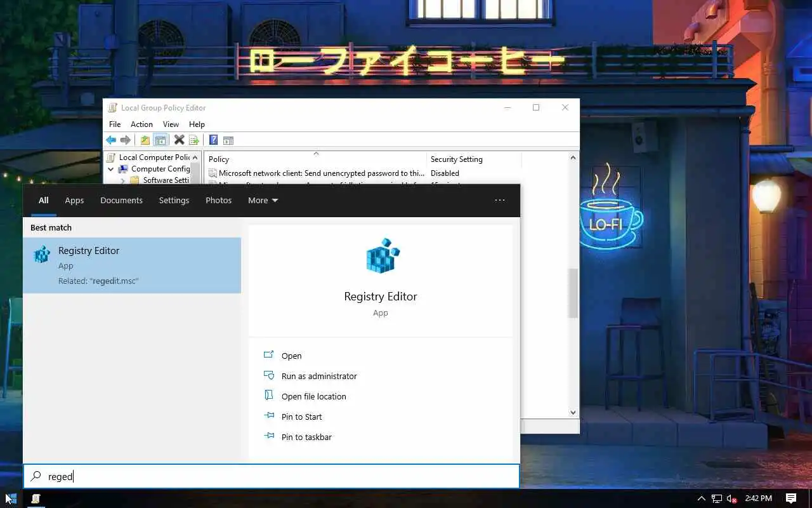The width and height of the screenshot is (812, 508).
Task: Click the 'Disabled' security setting value
Action: click(445, 173)
